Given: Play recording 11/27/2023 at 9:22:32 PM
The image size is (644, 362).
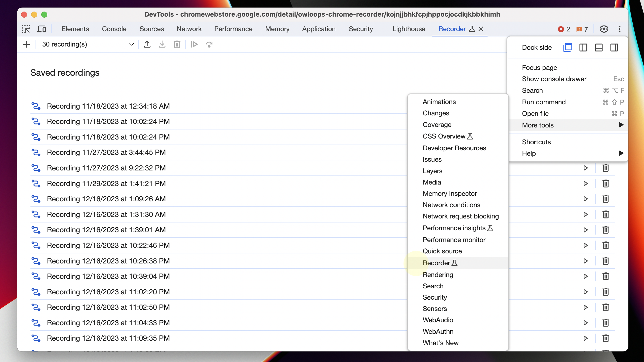Looking at the screenshot, I should click(586, 168).
